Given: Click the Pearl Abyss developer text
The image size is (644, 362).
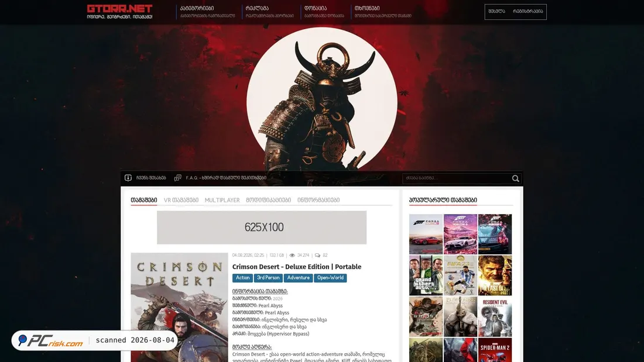Looking at the screenshot, I should 270,306.
